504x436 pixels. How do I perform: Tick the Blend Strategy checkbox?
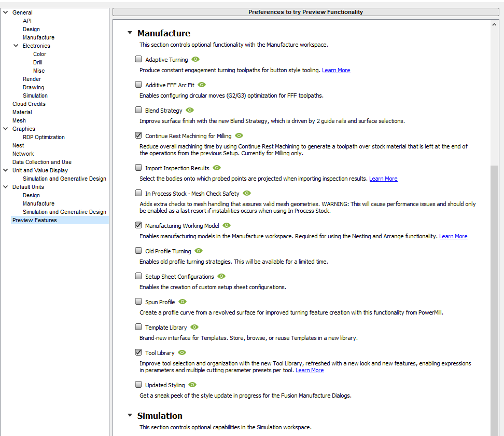(x=138, y=110)
